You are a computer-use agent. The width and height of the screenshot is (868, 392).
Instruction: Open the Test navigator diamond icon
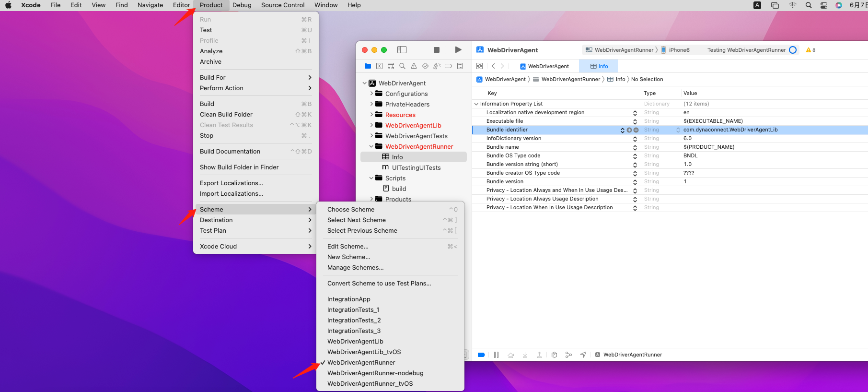425,66
